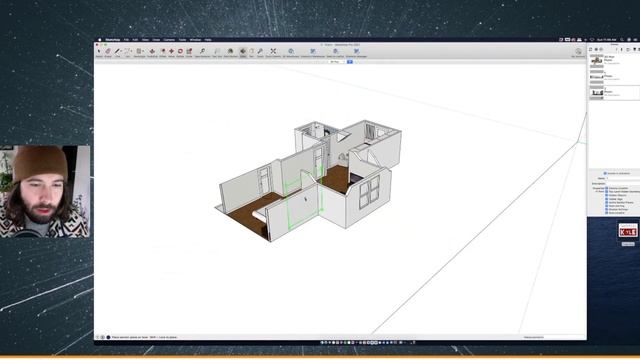The height and width of the screenshot is (360, 640).
Task: Open the View menu
Action: pyautogui.click(x=145, y=40)
